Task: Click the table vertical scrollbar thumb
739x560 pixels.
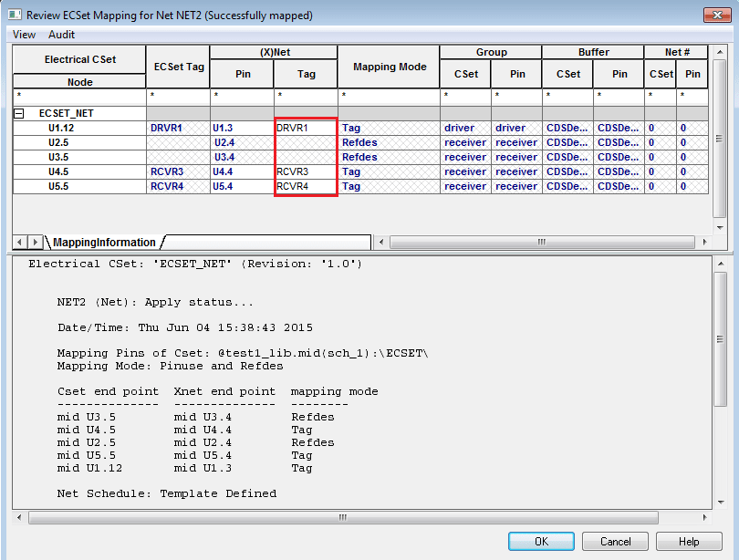Action: (x=719, y=139)
